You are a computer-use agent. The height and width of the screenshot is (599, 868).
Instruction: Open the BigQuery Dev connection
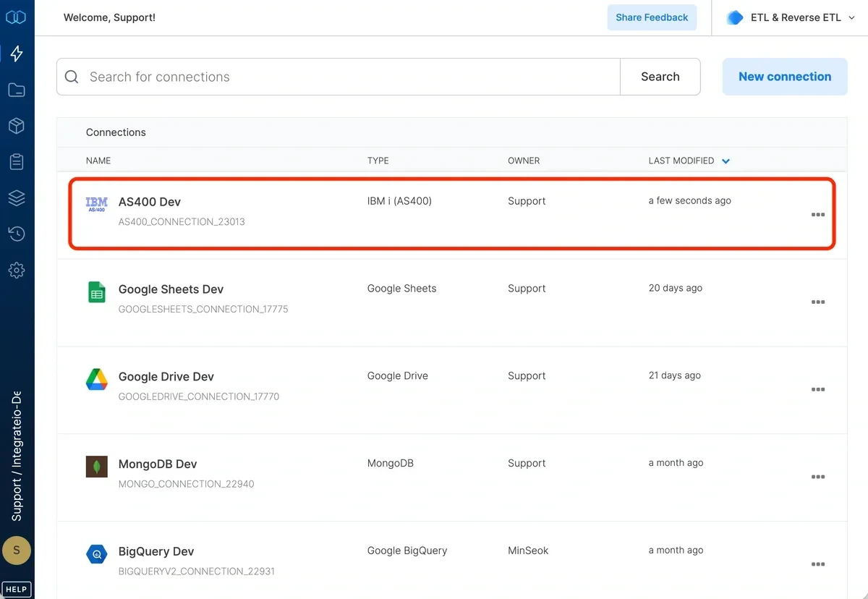156,551
